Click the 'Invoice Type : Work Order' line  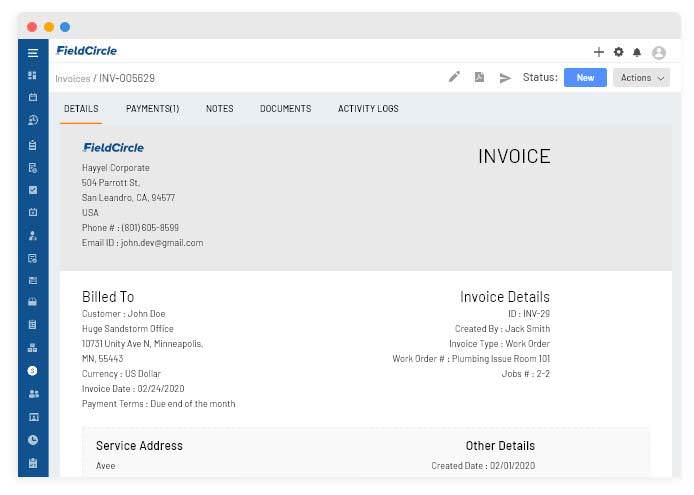pyautogui.click(x=499, y=344)
